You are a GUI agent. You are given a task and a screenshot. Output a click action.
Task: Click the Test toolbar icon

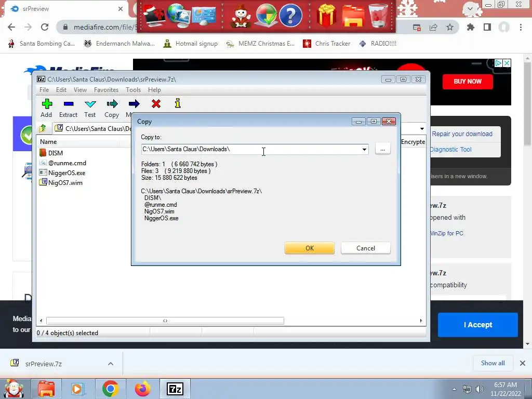click(90, 104)
